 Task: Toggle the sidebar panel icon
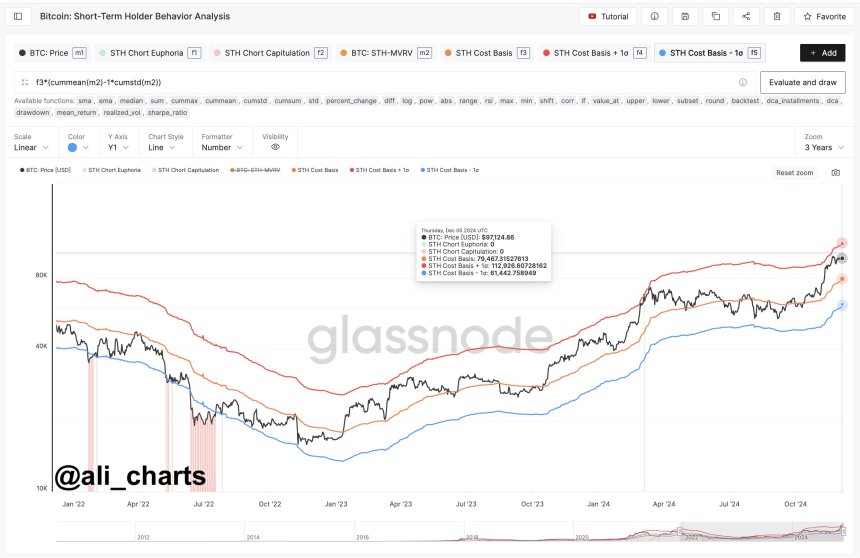[18, 17]
